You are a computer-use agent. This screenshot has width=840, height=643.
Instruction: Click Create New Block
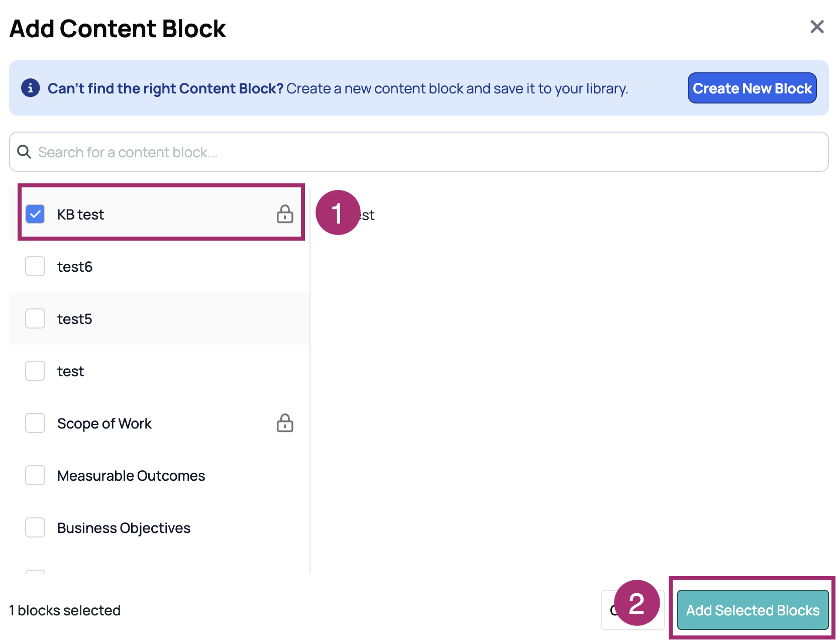click(752, 88)
